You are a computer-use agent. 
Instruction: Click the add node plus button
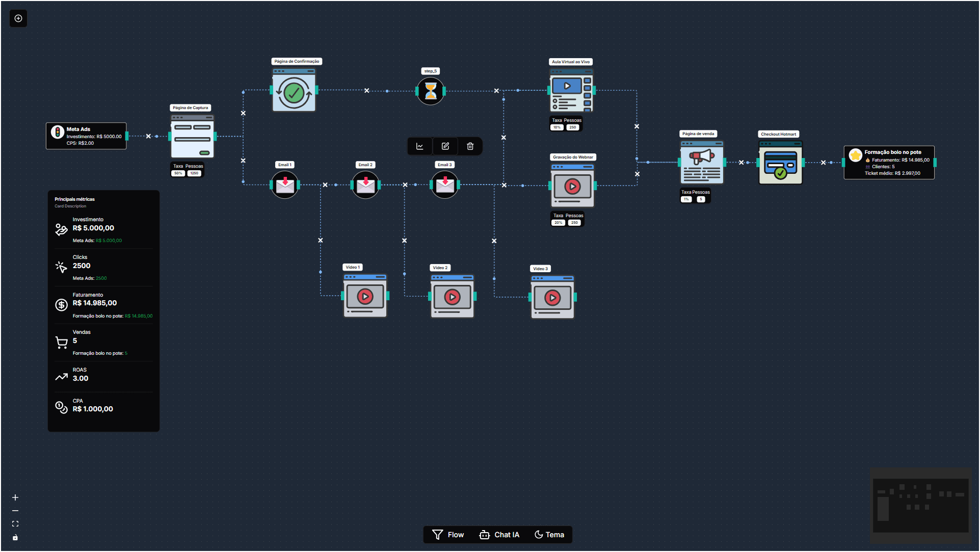[18, 18]
